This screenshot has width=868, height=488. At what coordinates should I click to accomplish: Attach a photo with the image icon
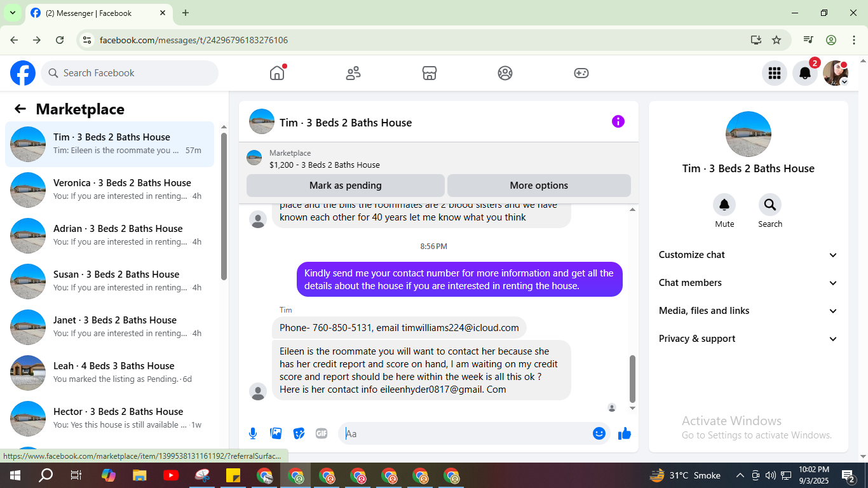(276, 433)
